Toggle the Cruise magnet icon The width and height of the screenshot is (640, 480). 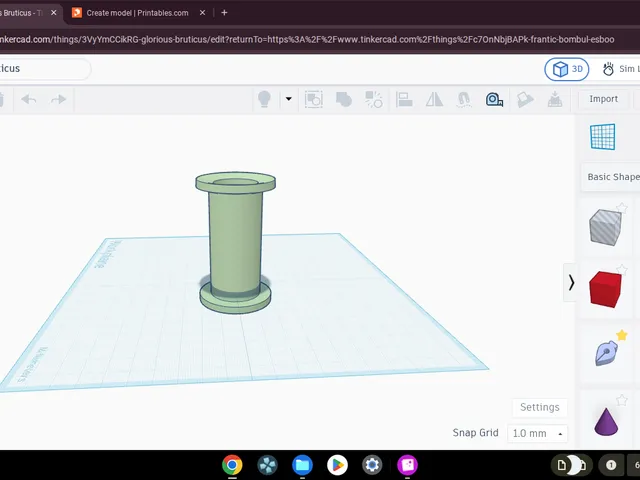(x=464, y=99)
